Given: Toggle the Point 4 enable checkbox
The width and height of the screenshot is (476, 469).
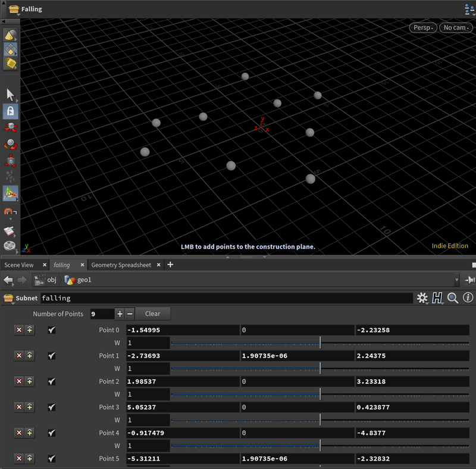Looking at the screenshot, I should (52, 433).
